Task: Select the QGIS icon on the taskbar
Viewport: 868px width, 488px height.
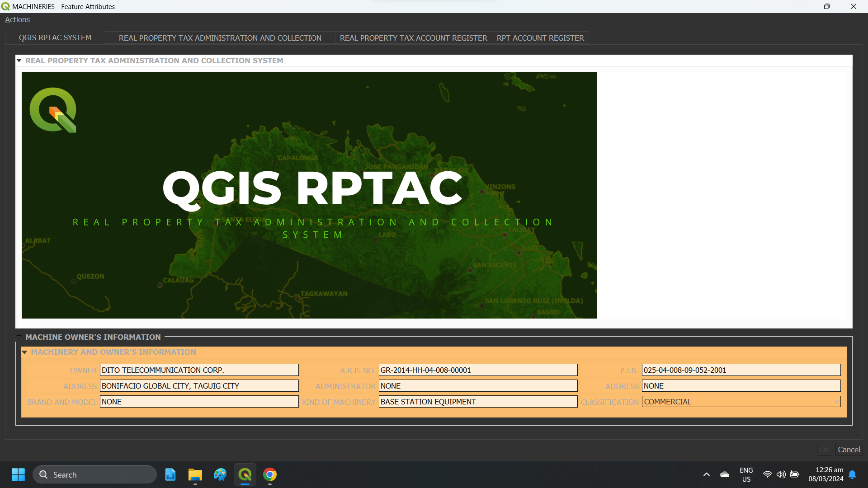Action: coord(245,474)
